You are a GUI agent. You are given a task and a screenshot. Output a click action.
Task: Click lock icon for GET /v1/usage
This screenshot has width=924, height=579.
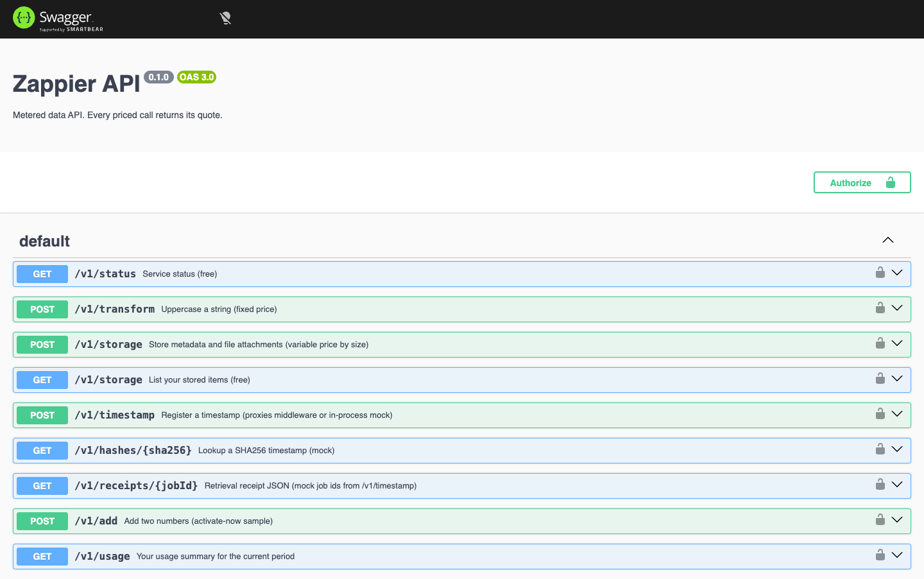tap(880, 555)
